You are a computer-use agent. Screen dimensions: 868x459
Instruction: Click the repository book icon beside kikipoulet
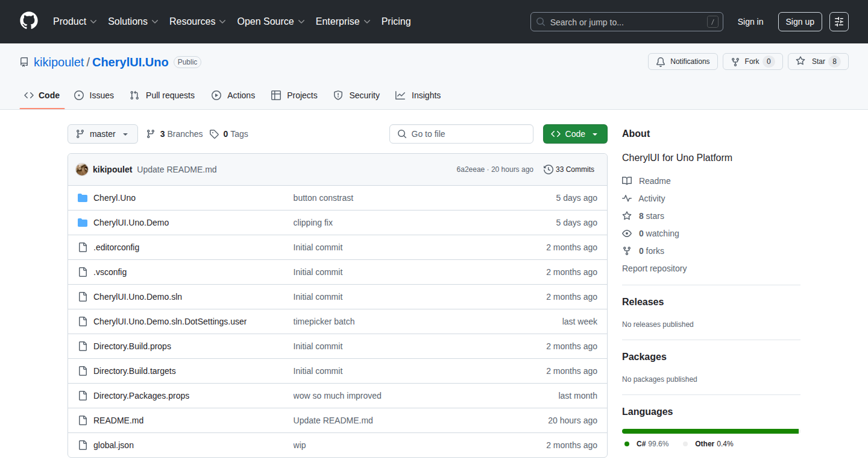click(x=24, y=62)
